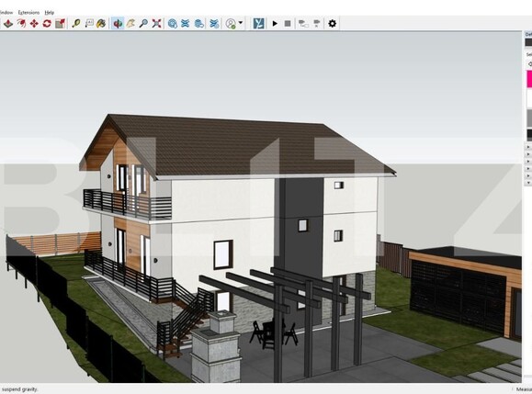Select the Scale tool
The image size is (532, 394).
pyautogui.click(x=60, y=23)
